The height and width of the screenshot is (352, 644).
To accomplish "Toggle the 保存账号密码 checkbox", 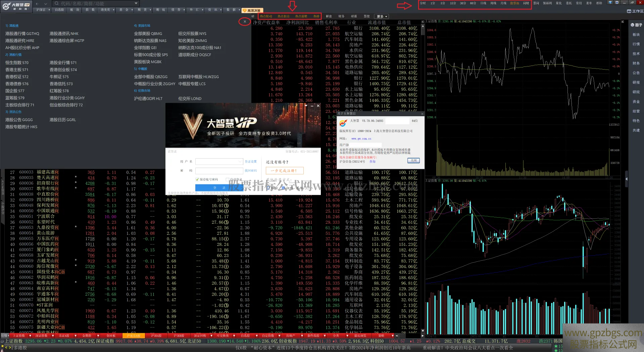I will pos(197,179).
